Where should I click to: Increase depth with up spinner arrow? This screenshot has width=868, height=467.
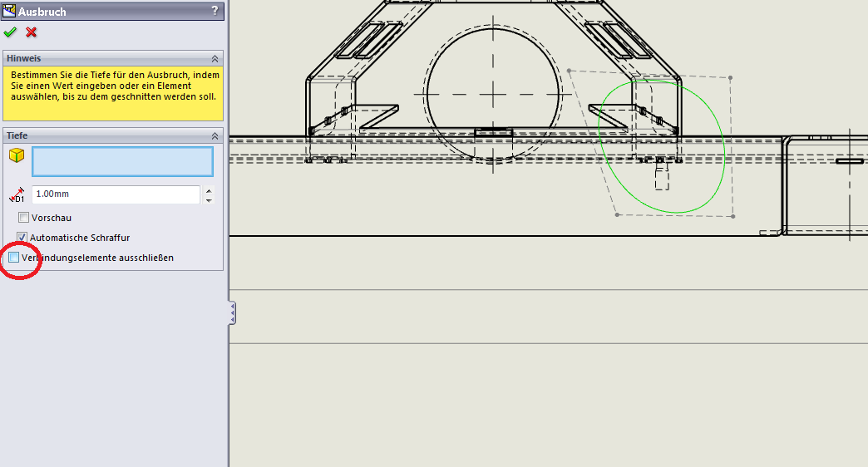[209, 190]
